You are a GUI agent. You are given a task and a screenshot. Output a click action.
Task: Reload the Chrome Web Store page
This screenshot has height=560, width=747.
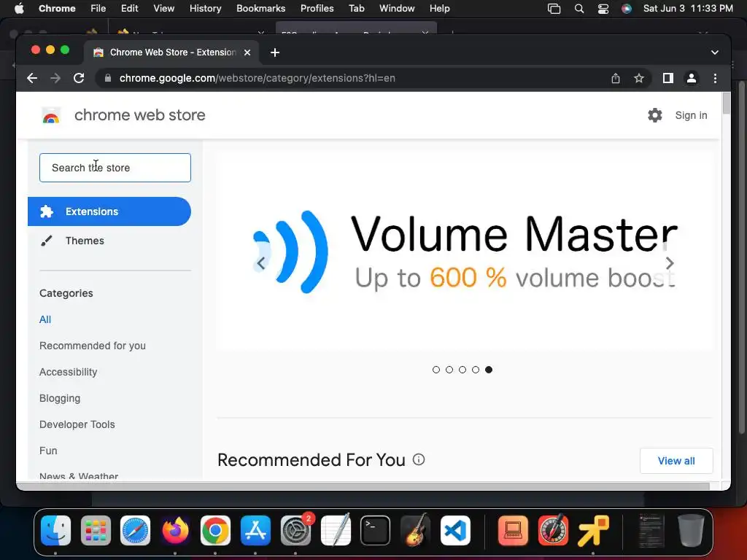coord(79,78)
